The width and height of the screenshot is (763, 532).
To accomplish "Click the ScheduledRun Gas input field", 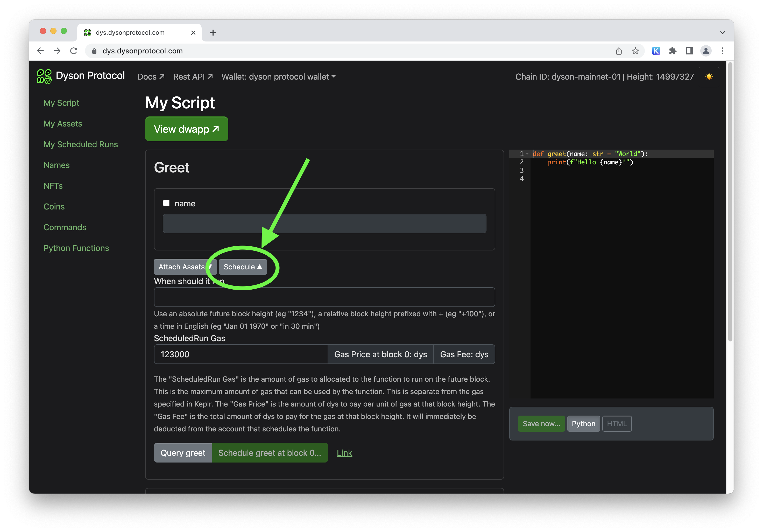I will (x=241, y=354).
